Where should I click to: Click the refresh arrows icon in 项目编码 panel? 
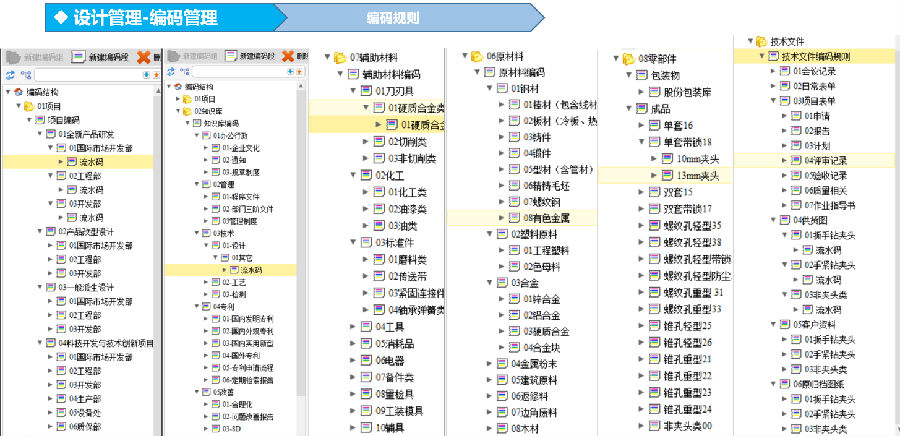pos(10,75)
